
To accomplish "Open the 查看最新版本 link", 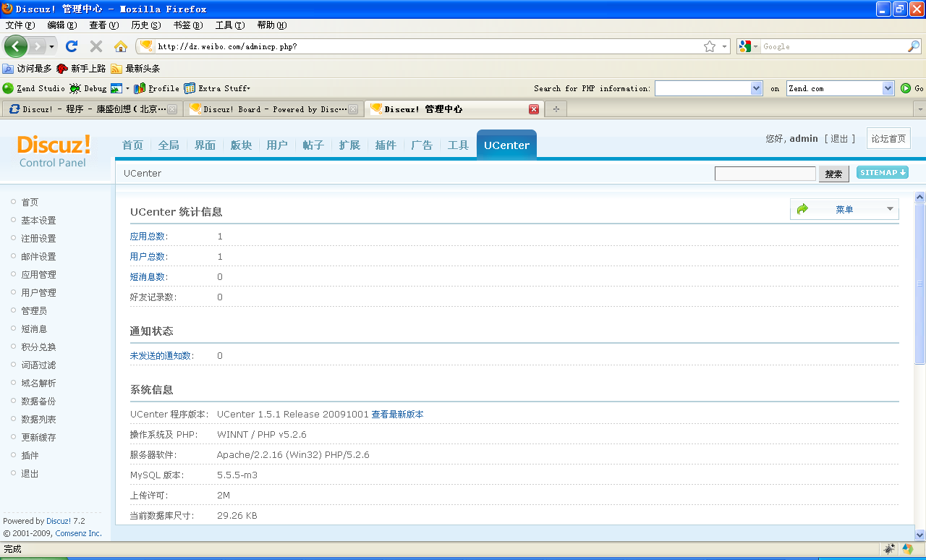I will (397, 415).
